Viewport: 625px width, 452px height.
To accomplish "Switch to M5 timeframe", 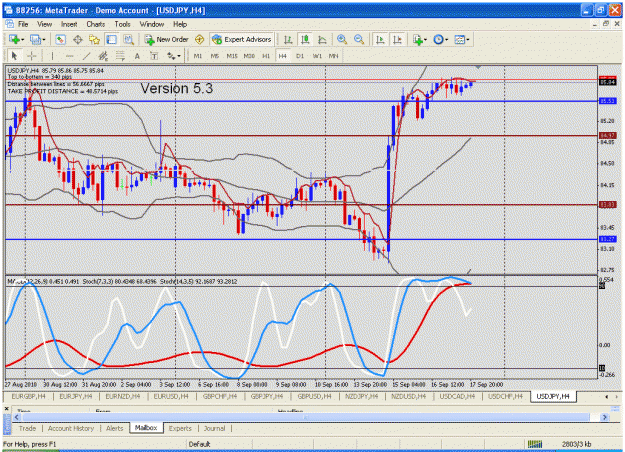I will [x=215, y=56].
